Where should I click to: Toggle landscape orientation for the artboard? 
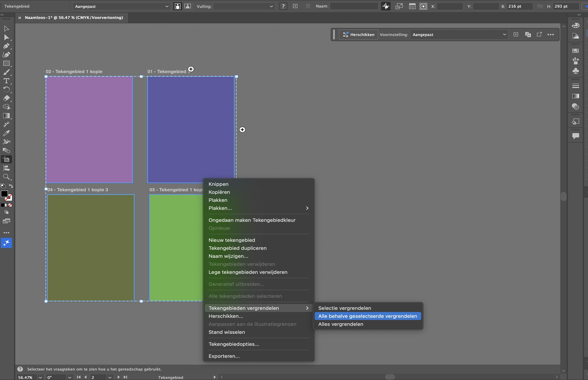pyautogui.click(x=187, y=6)
